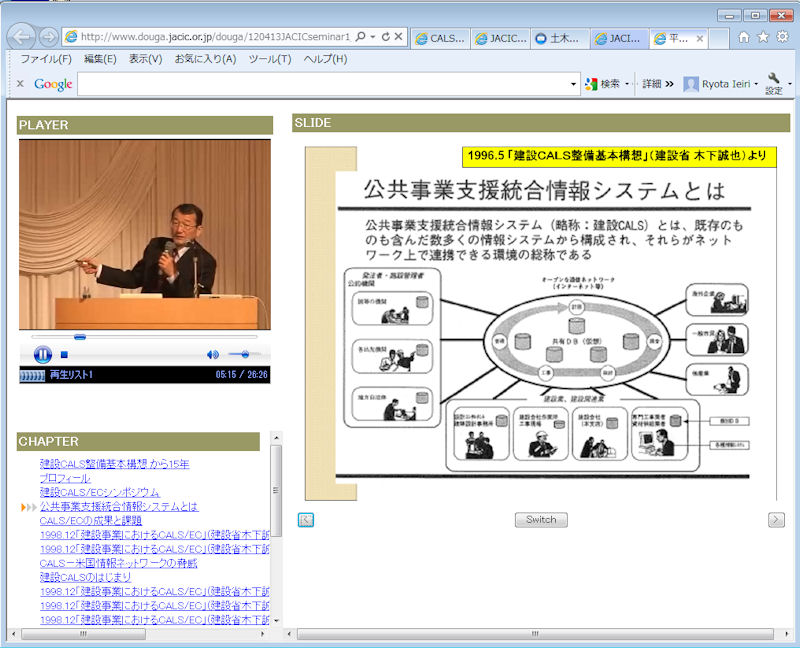This screenshot has height=648, width=800.
Task: Open the browser Home icon
Action: [x=744, y=37]
